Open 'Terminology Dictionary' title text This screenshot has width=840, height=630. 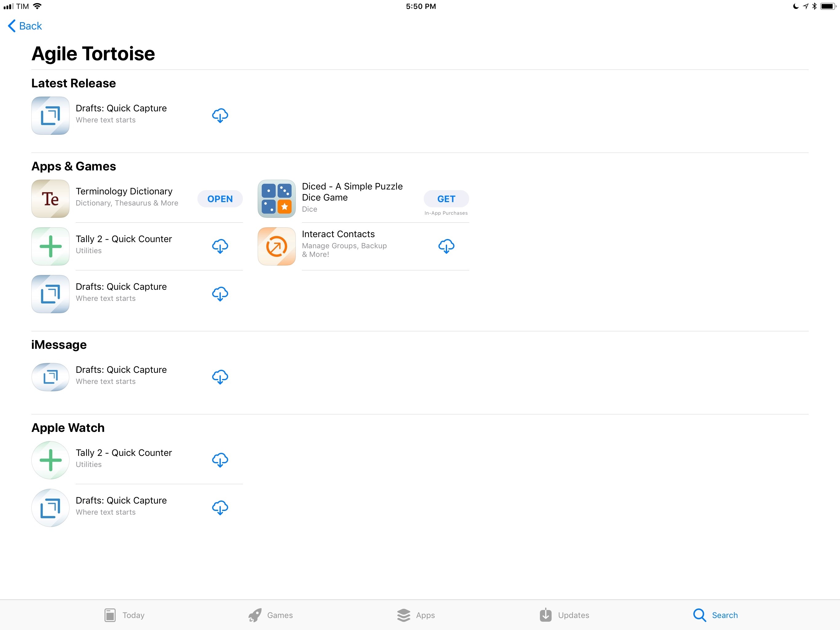pyautogui.click(x=124, y=191)
